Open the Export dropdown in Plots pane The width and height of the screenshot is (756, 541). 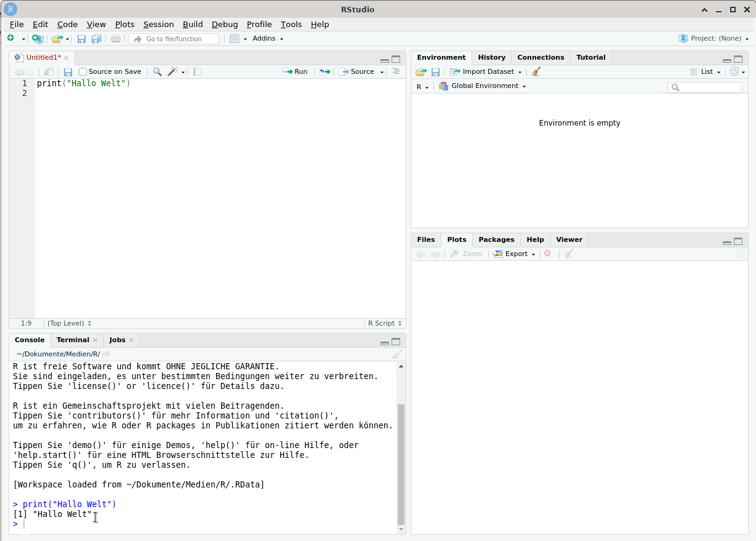pos(515,254)
